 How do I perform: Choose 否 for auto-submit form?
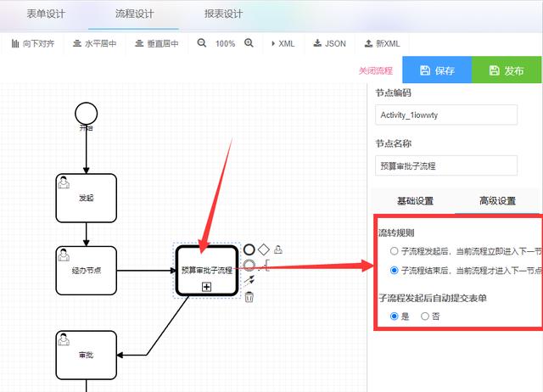(x=425, y=316)
